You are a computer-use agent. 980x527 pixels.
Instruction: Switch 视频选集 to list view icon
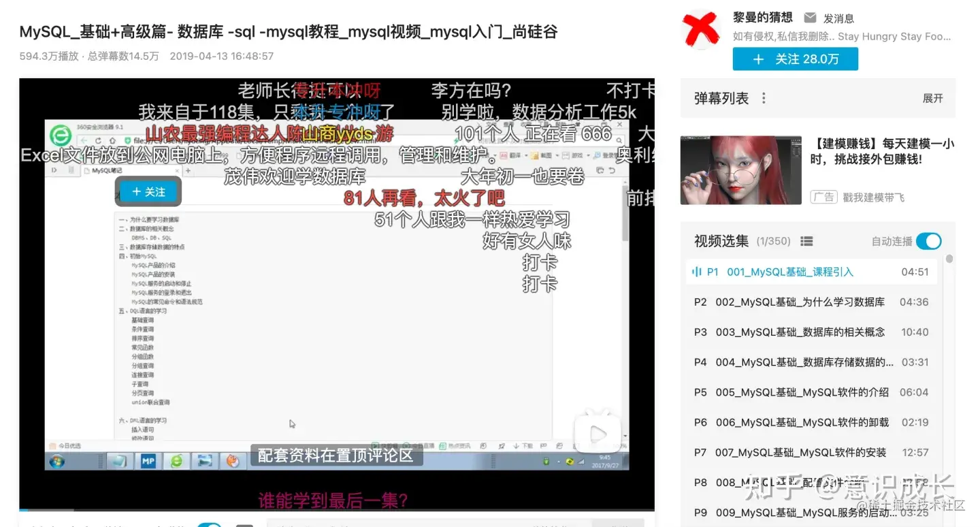[x=806, y=241]
